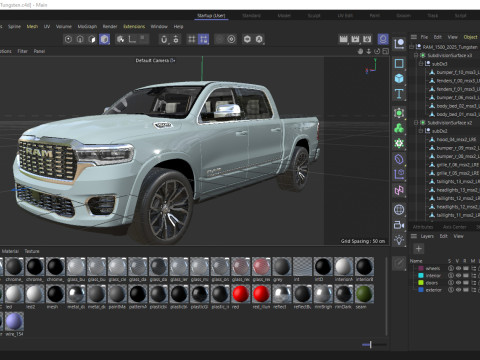The width and height of the screenshot is (480, 360).
Task: Select the Points mode icon
Action: (68, 39)
